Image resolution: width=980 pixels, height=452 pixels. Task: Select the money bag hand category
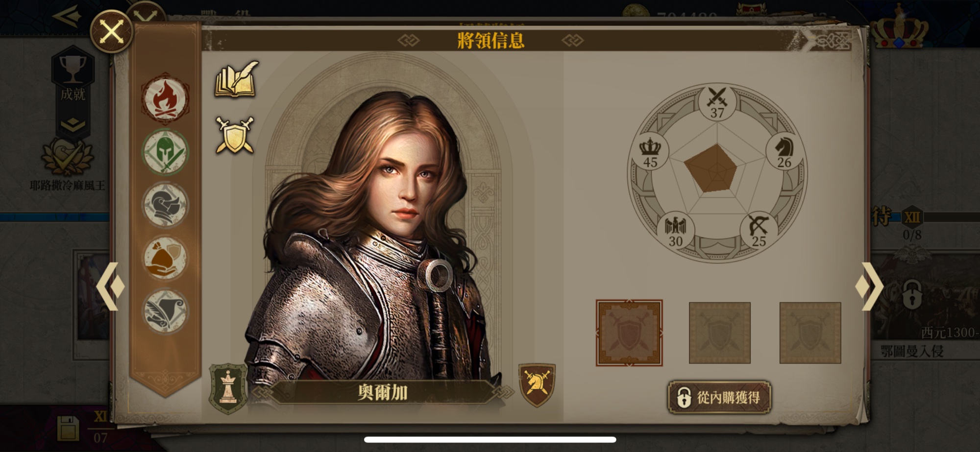[165, 259]
